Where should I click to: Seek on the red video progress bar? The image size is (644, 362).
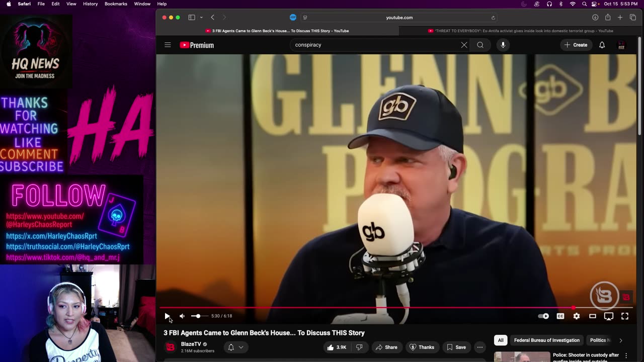tap(396, 307)
